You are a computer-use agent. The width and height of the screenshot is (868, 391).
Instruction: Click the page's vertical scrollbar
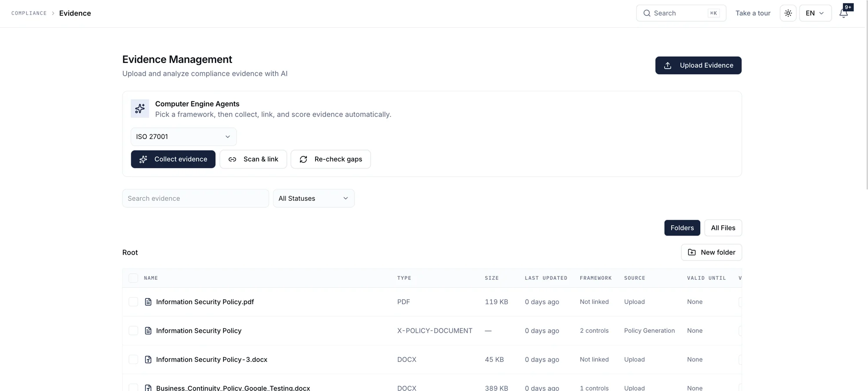point(866,96)
